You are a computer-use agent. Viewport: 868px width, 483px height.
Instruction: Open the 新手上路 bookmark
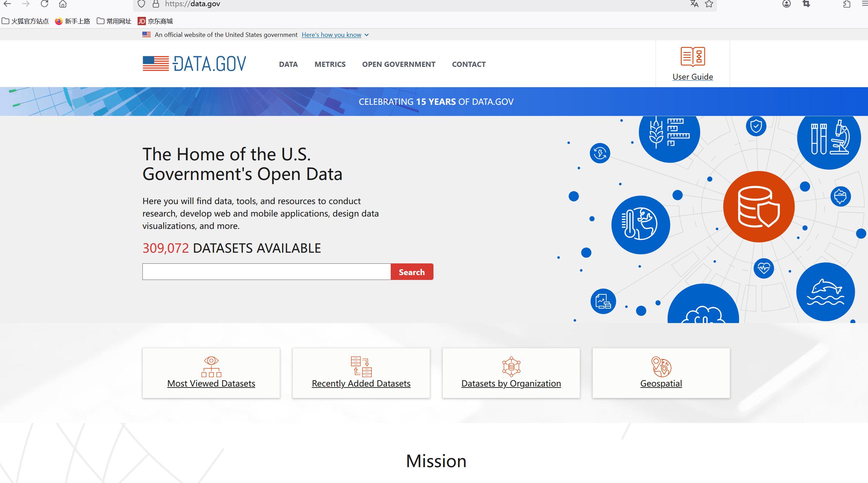[x=73, y=21]
